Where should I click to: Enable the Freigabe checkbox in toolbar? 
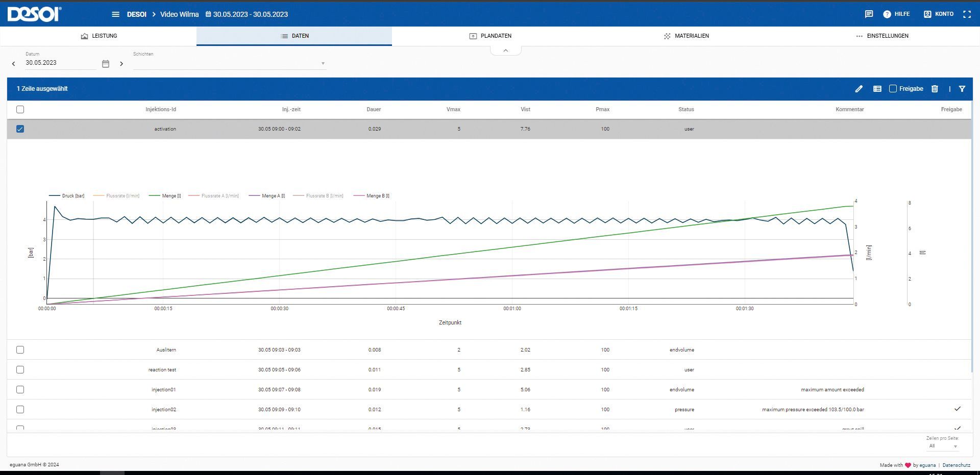(x=893, y=89)
